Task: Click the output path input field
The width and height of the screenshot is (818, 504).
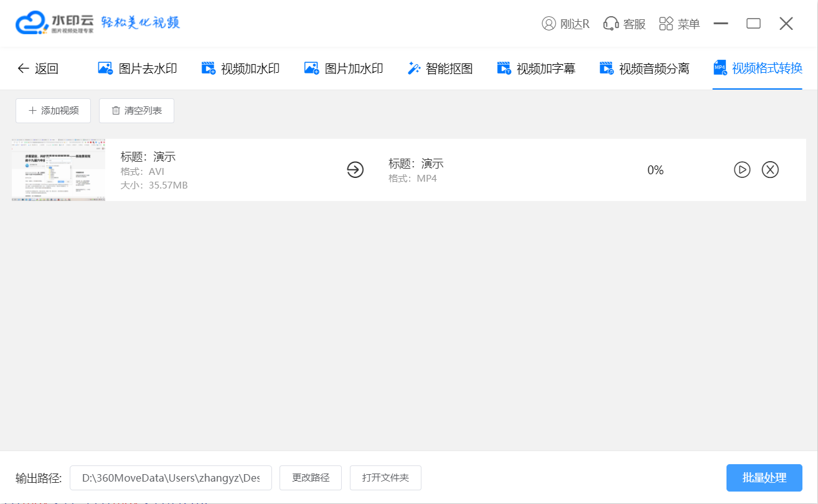Action: [171, 478]
